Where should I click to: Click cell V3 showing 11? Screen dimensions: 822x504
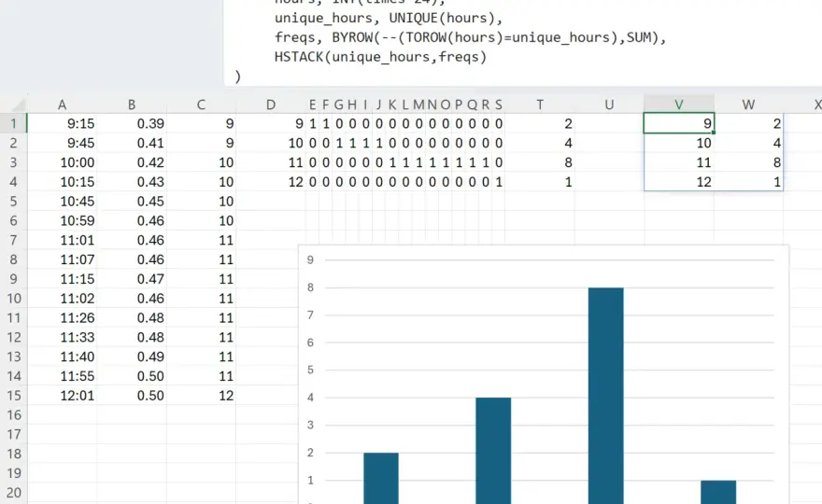point(679,162)
